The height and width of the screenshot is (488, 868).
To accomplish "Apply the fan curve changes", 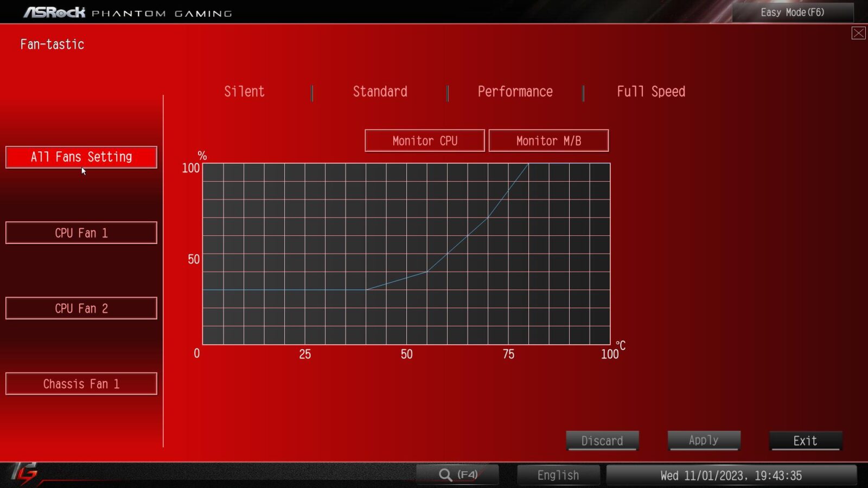I will click(704, 440).
